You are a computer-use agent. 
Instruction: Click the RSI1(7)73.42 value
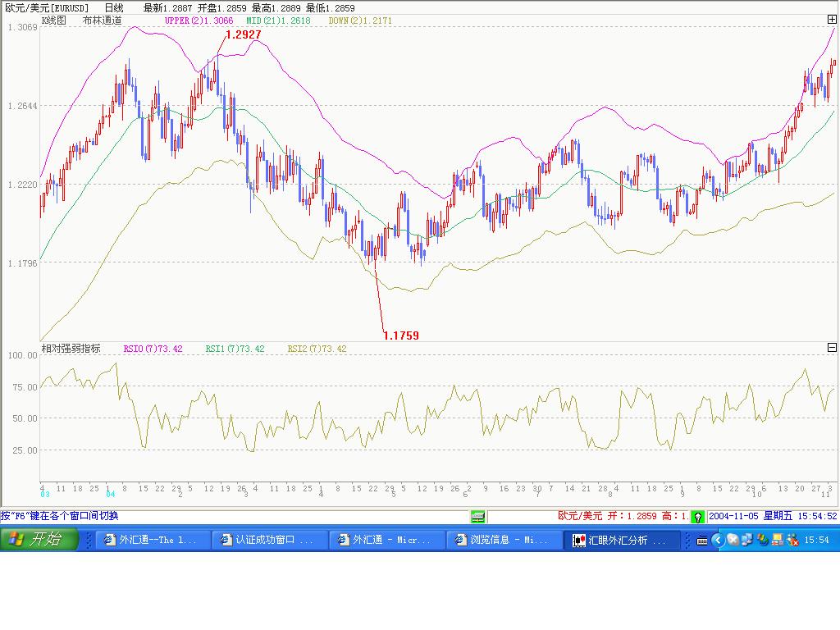235,349
